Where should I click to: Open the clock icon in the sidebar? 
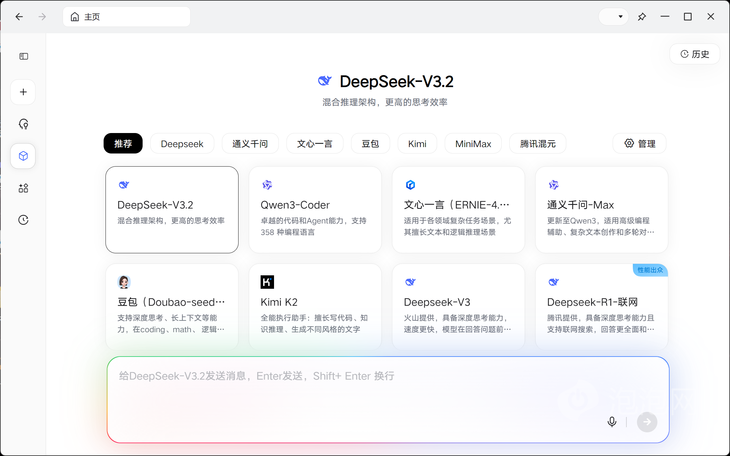pyautogui.click(x=23, y=220)
